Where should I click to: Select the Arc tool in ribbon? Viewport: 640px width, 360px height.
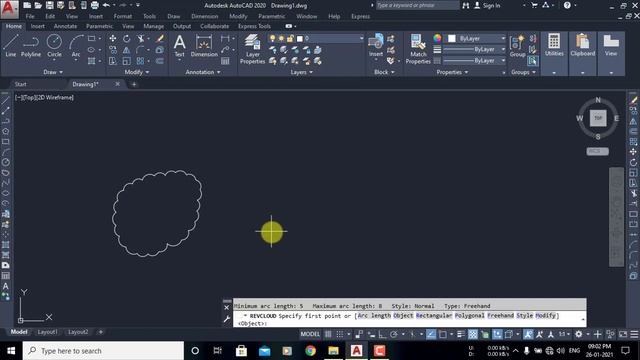click(76, 45)
